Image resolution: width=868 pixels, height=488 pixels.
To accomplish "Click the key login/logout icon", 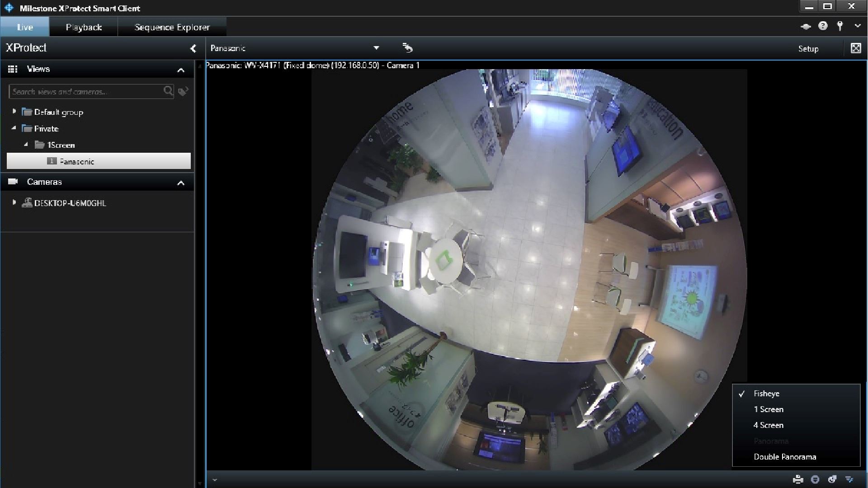I will [840, 26].
